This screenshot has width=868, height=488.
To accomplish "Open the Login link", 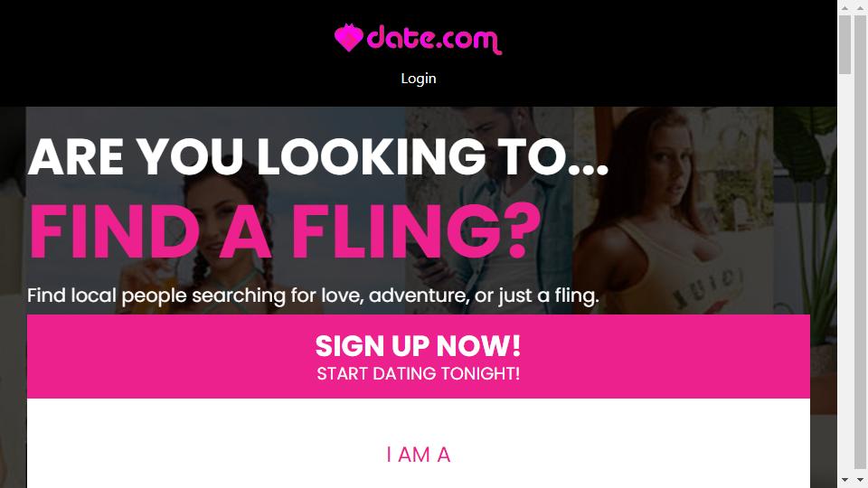I will [419, 79].
